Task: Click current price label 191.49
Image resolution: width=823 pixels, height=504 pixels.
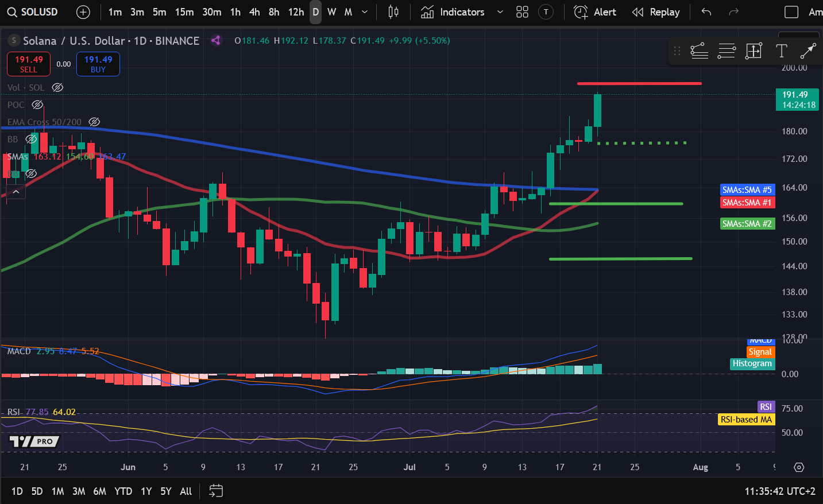Action: tap(798, 99)
